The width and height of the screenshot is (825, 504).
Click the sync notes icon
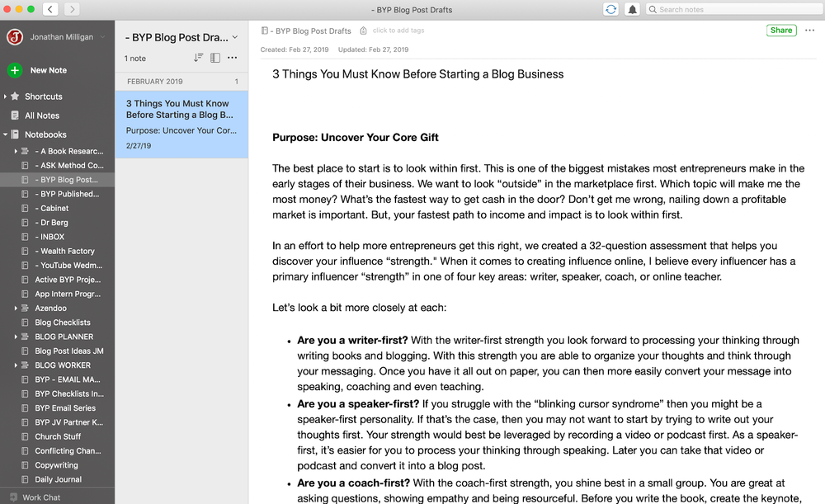[610, 9]
